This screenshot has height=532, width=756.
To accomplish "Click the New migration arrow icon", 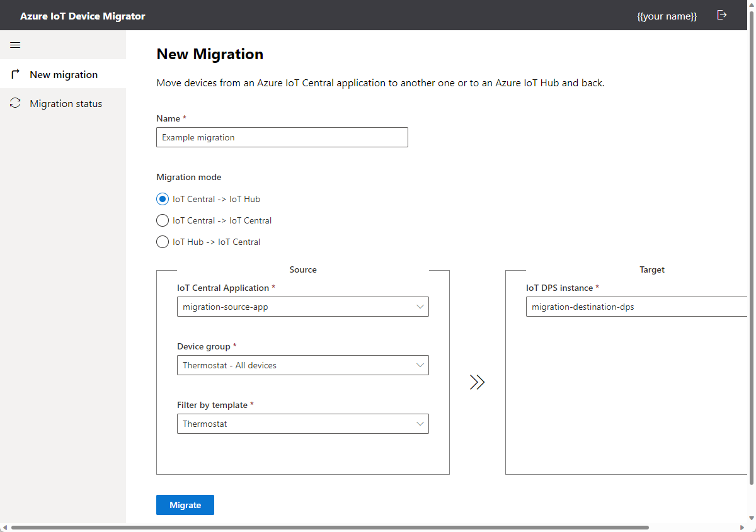I will click(x=16, y=74).
